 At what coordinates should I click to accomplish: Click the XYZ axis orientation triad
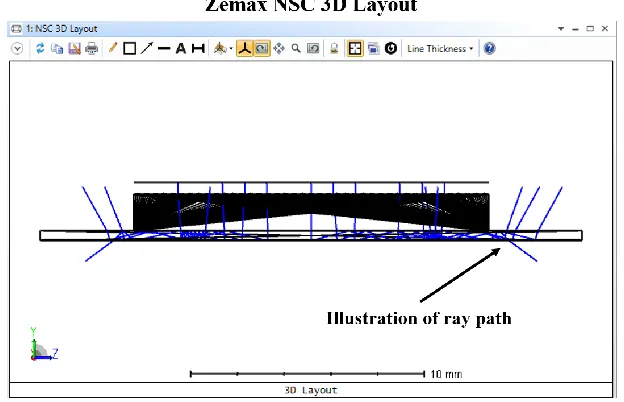(43, 345)
